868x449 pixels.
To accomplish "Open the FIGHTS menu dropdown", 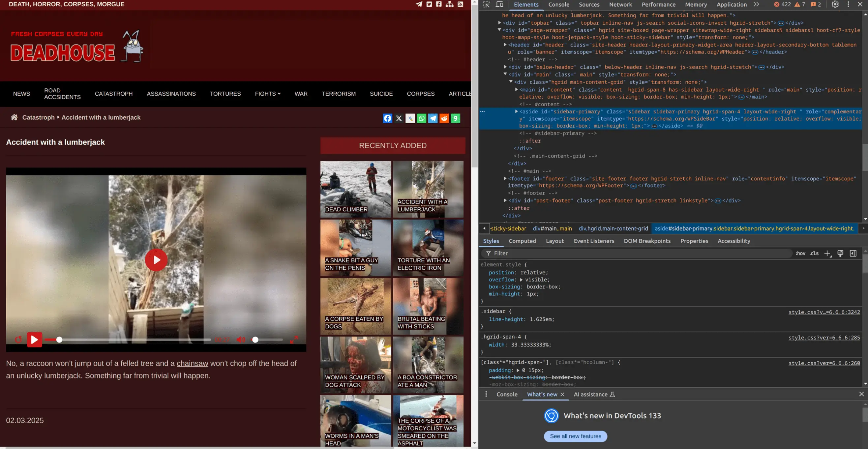I will tap(268, 94).
